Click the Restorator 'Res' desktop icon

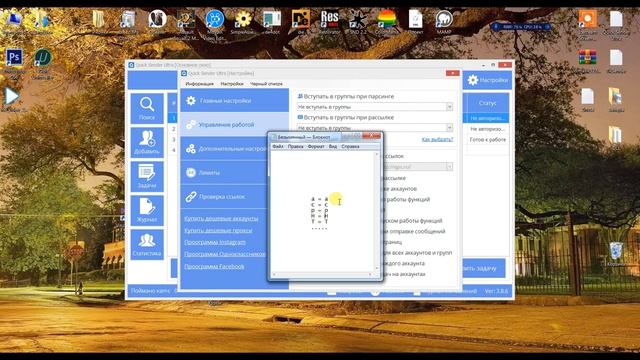coord(329,19)
